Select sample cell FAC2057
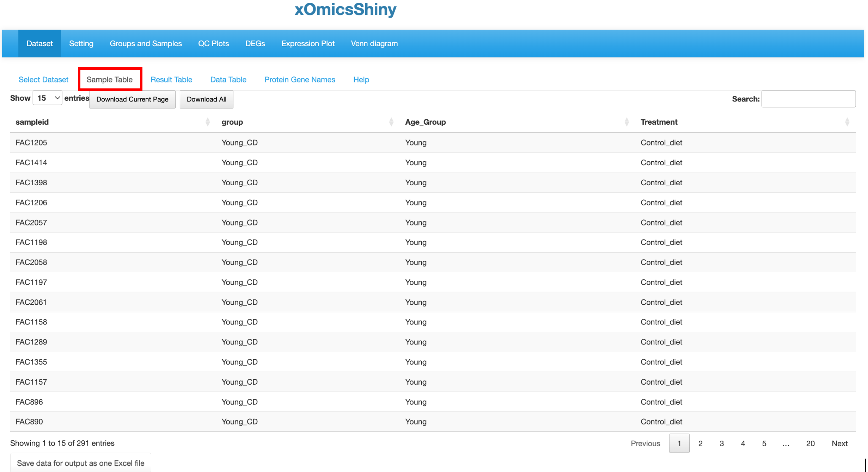Image resolution: width=868 pixels, height=472 pixels. click(x=31, y=223)
